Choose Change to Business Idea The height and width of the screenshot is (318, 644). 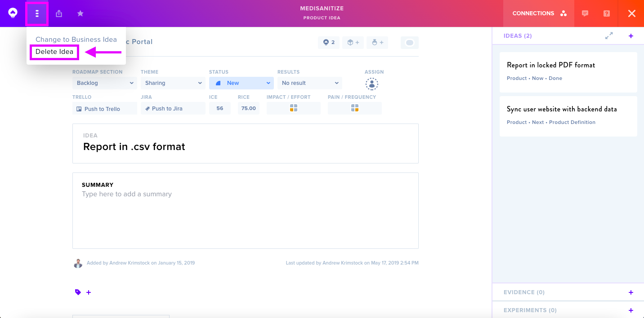76,40
